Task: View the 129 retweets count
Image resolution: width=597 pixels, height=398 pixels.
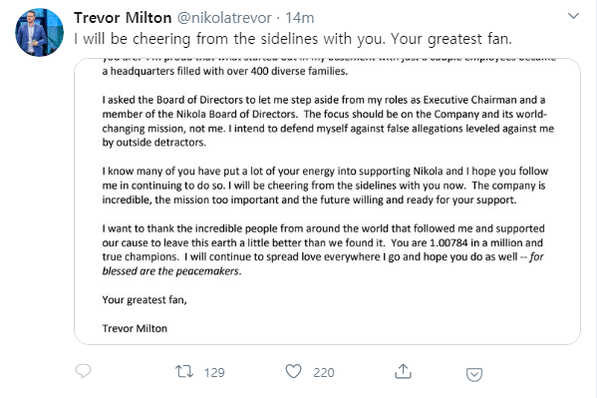Action: coord(214,372)
